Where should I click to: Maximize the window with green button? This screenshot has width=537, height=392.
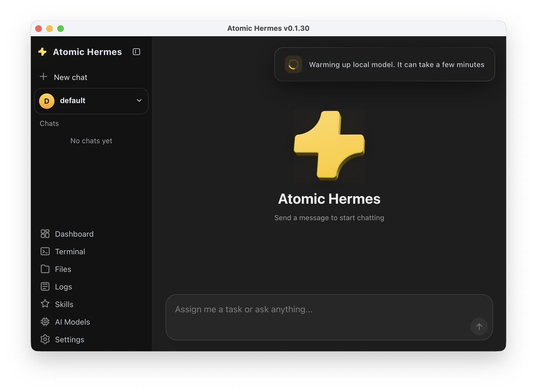coord(61,29)
